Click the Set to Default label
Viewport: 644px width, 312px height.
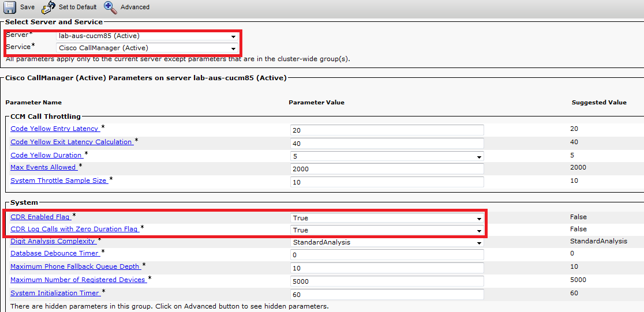pos(78,7)
